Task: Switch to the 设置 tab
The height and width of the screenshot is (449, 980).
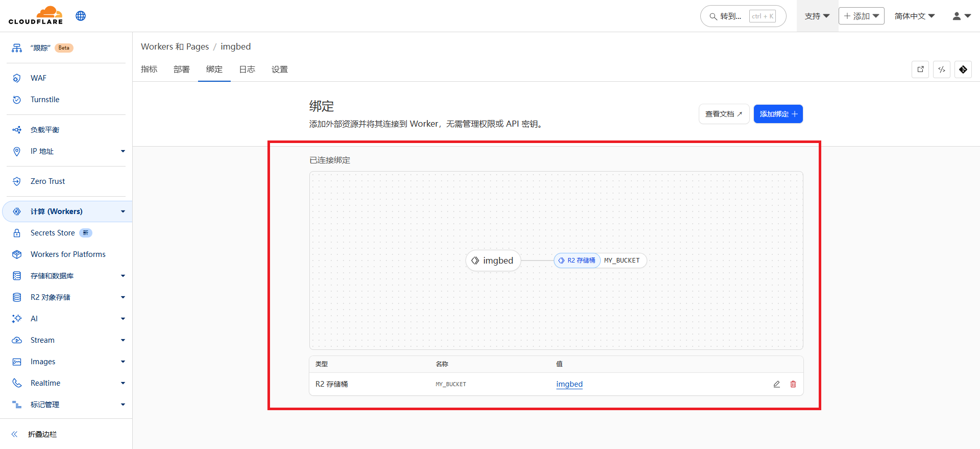Action: point(279,69)
